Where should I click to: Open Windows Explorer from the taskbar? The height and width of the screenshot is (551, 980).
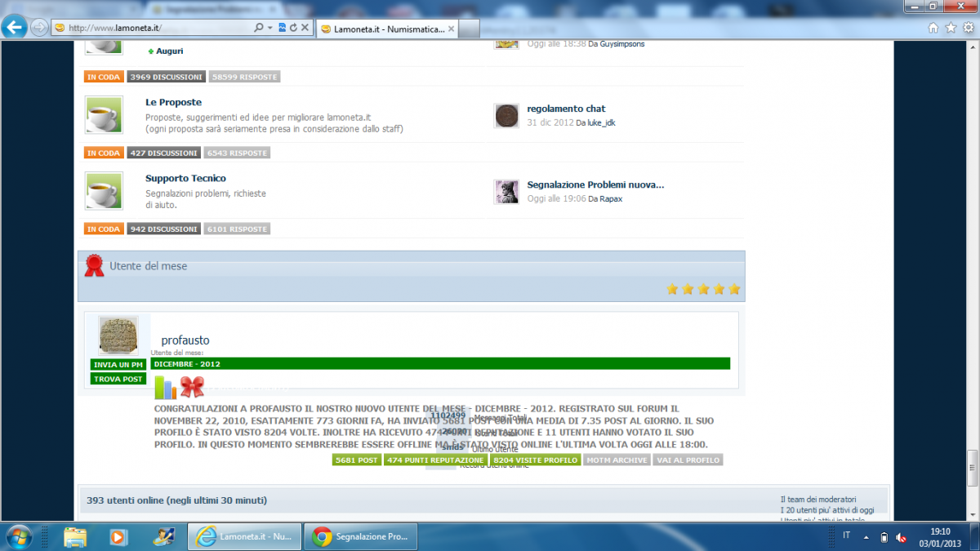(x=75, y=536)
